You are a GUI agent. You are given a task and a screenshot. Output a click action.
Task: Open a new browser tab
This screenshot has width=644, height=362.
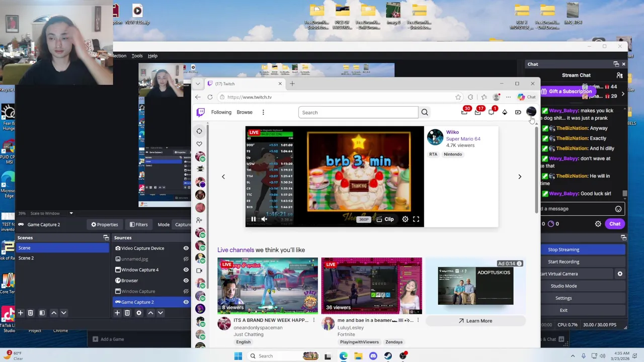tap(292, 83)
